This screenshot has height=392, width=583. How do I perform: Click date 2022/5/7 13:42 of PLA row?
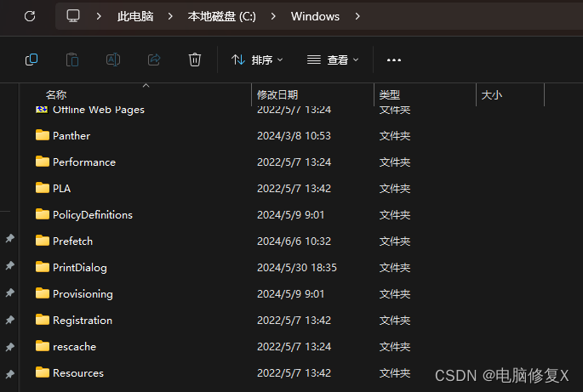coord(294,189)
